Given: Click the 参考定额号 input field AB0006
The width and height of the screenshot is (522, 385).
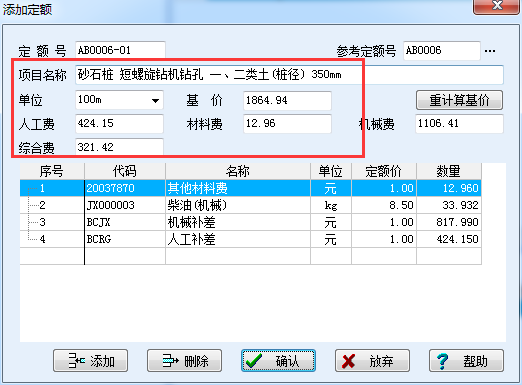Looking at the screenshot, I should click(x=442, y=51).
